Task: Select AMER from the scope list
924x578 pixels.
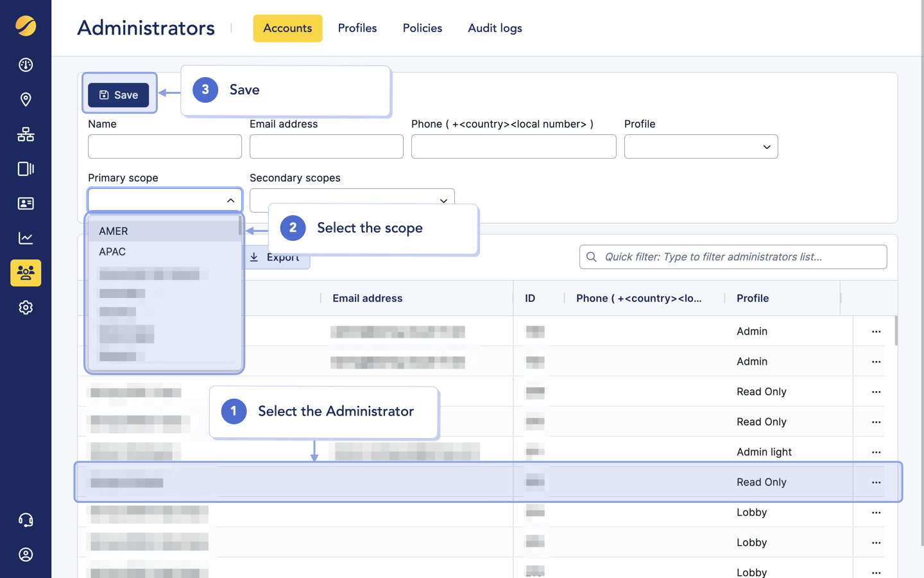Action: click(x=114, y=231)
